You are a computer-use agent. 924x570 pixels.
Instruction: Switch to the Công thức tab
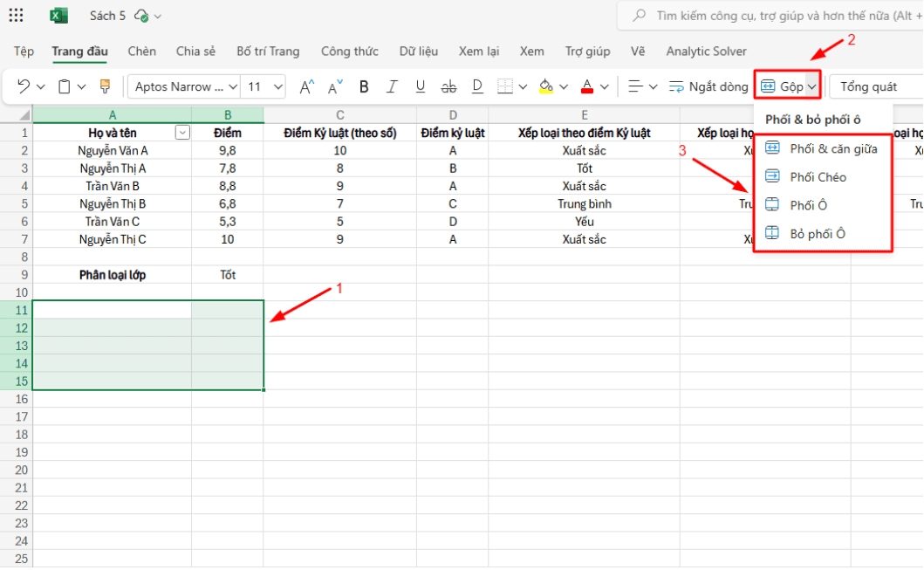point(350,52)
